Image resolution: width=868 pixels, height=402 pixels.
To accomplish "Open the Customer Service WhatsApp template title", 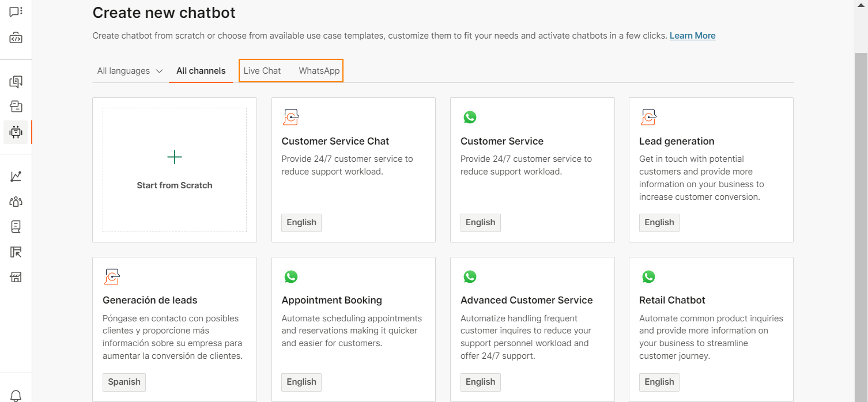I will pos(502,141).
